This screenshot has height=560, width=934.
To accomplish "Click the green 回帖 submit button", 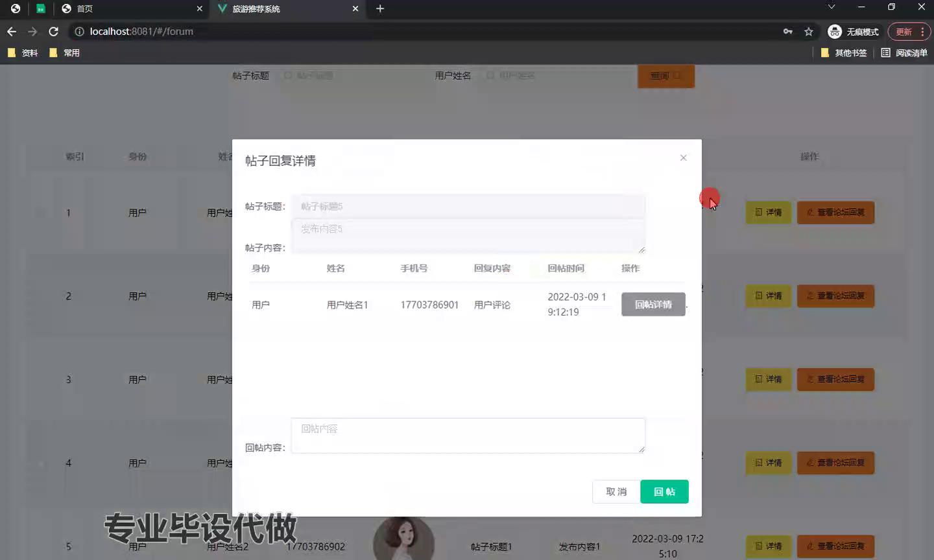I will pos(664,492).
